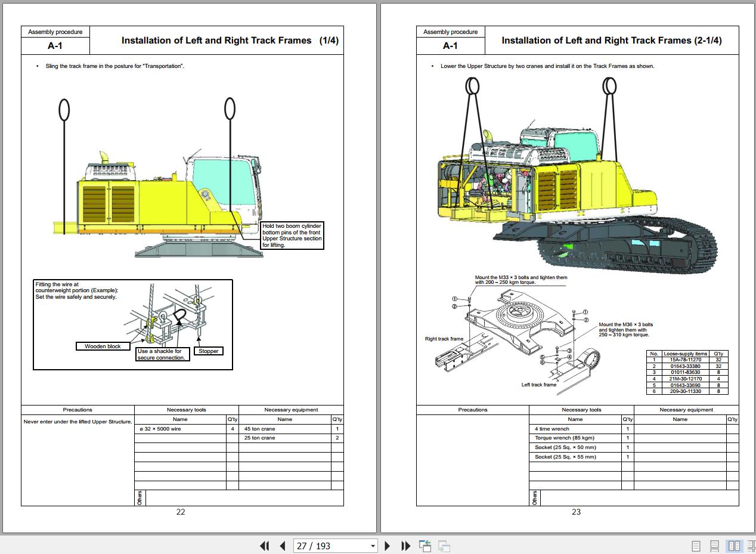Return to the previous view
The width and height of the screenshot is (756, 554).
coord(425,546)
